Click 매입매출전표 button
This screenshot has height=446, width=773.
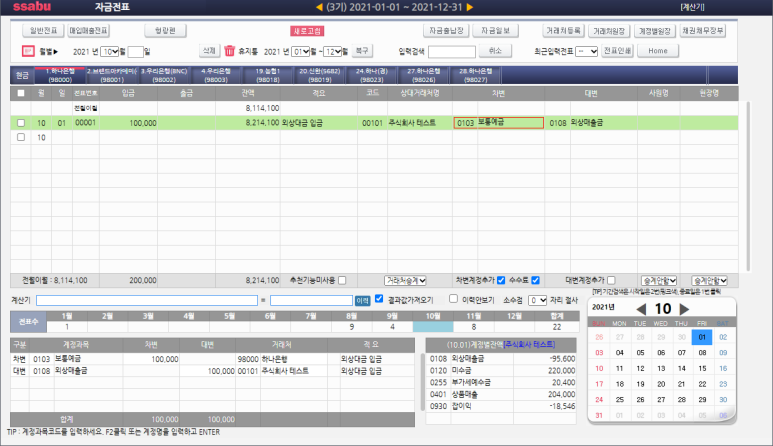89,31
